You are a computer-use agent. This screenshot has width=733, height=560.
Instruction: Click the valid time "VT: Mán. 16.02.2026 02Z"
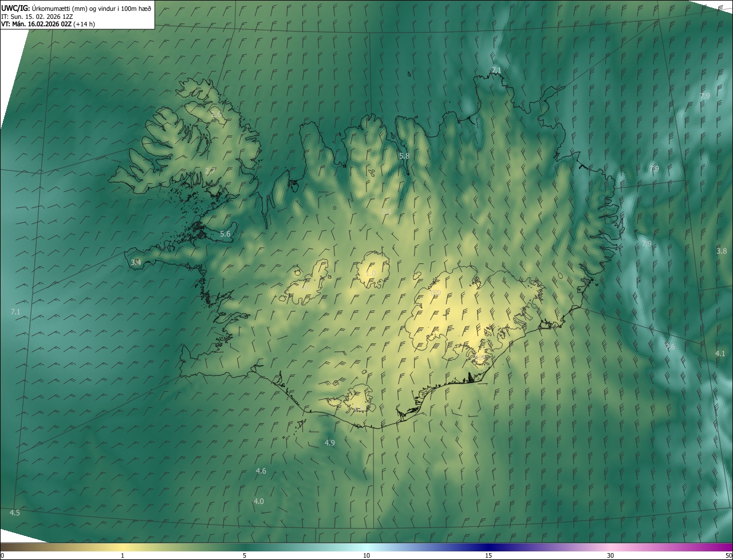coord(37,24)
